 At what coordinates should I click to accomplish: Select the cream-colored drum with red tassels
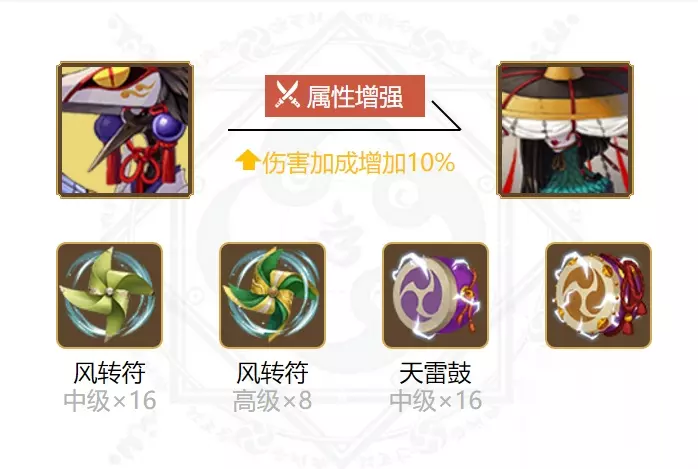pyautogui.click(x=598, y=295)
